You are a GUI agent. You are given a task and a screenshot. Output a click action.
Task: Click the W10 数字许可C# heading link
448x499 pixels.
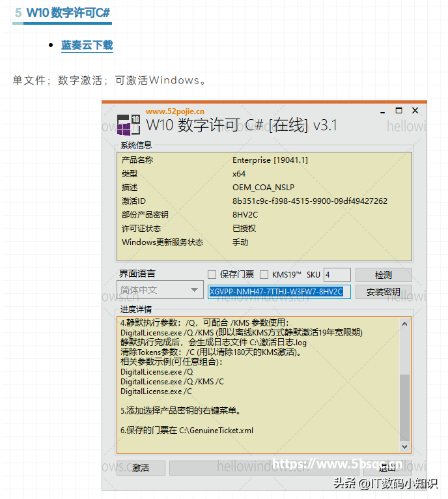(68, 13)
